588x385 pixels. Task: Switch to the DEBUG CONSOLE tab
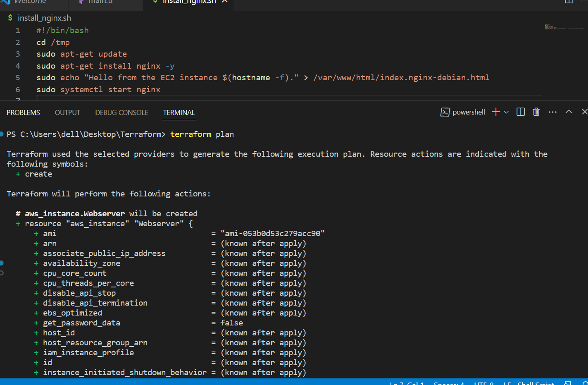[x=121, y=112]
